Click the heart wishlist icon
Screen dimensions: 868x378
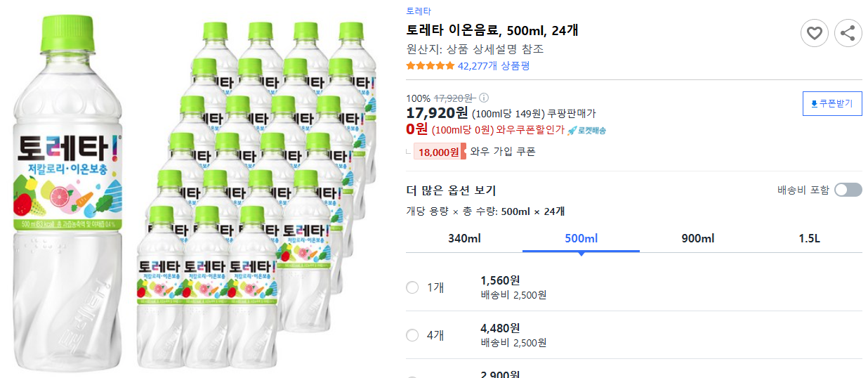815,33
